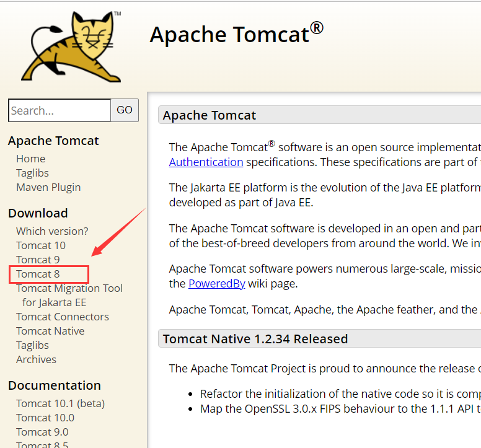Open the Archives link
Screen dimensions: 481x448
pyautogui.click(x=36, y=359)
